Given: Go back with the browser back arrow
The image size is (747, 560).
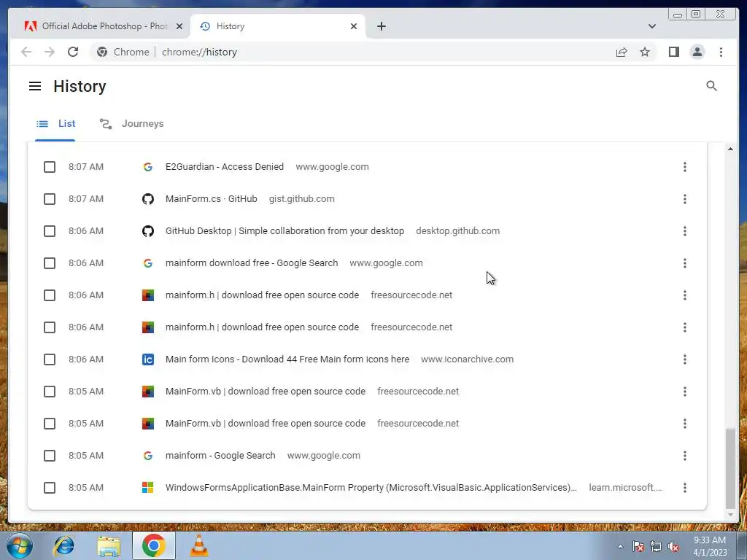Looking at the screenshot, I should point(26,52).
